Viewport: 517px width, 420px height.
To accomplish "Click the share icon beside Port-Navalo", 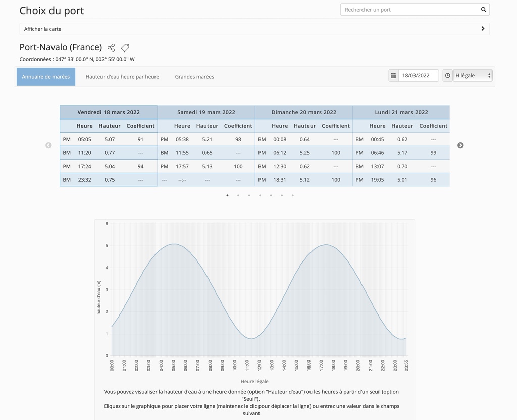I will point(111,48).
